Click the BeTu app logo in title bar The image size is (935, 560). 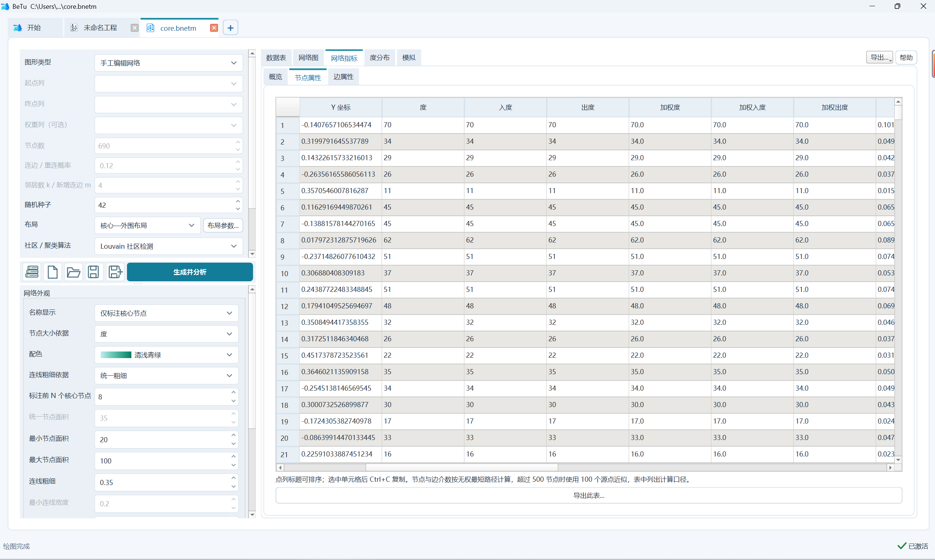pos(5,7)
